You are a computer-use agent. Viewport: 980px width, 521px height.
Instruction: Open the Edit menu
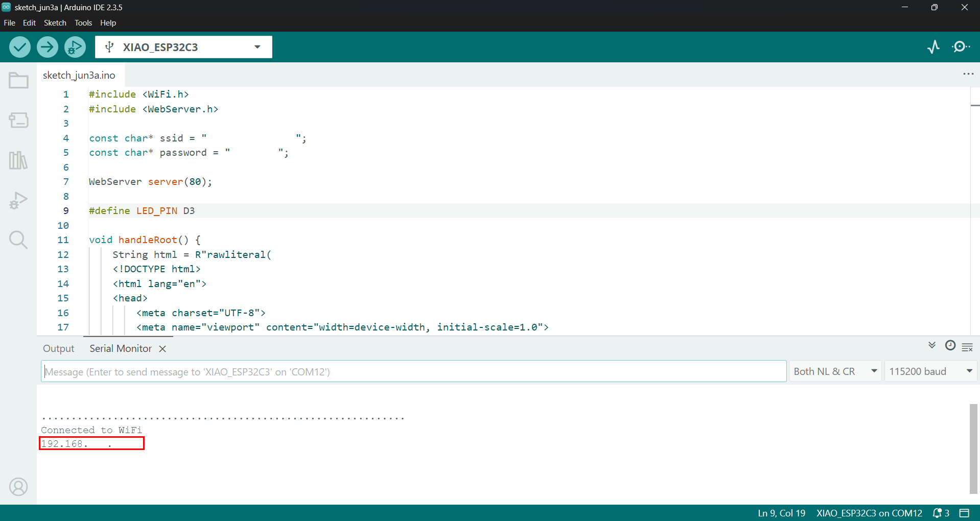pyautogui.click(x=29, y=23)
